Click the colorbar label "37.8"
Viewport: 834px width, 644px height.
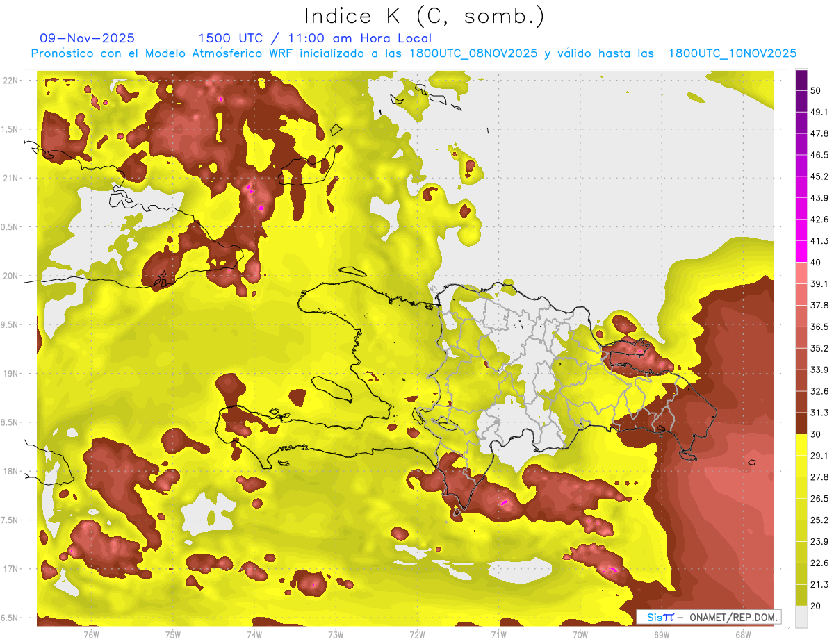819,306
